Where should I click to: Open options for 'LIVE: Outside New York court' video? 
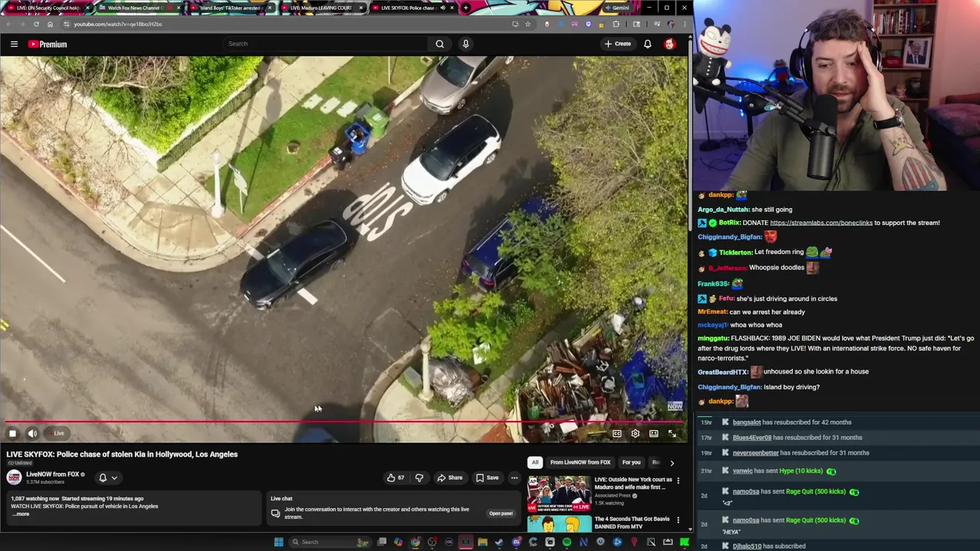tap(678, 481)
